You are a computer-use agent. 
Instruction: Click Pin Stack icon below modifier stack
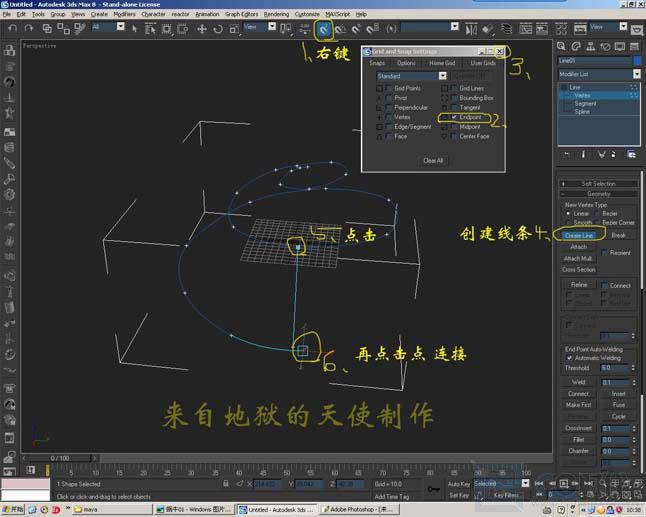(x=566, y=154)
